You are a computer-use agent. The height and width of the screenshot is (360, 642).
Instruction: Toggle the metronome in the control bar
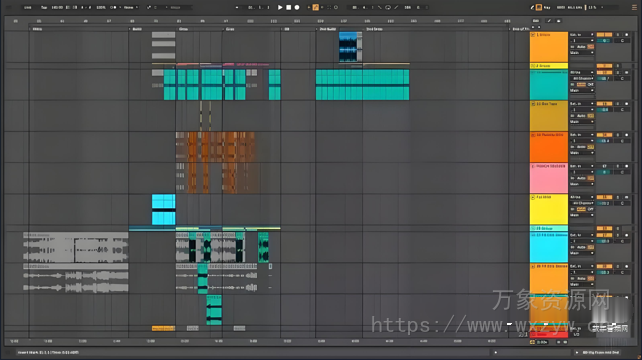pyautogui.click(x=113, y=7)
